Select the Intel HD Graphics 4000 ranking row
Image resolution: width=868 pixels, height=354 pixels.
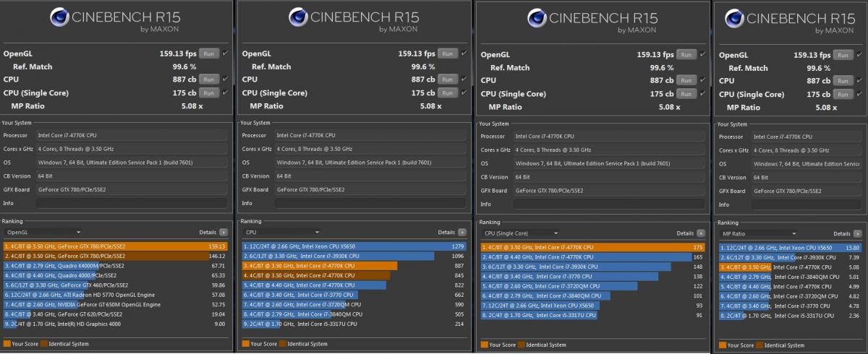pos(115,324)
